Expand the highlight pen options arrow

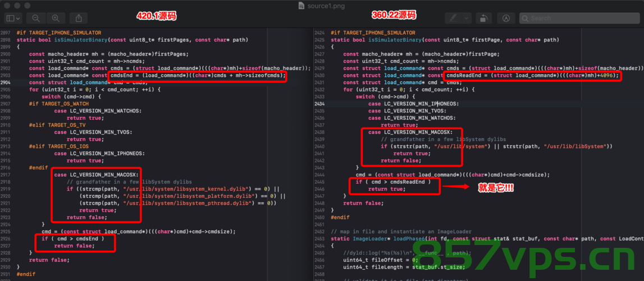pyautogui.click(x=467, y=18)
